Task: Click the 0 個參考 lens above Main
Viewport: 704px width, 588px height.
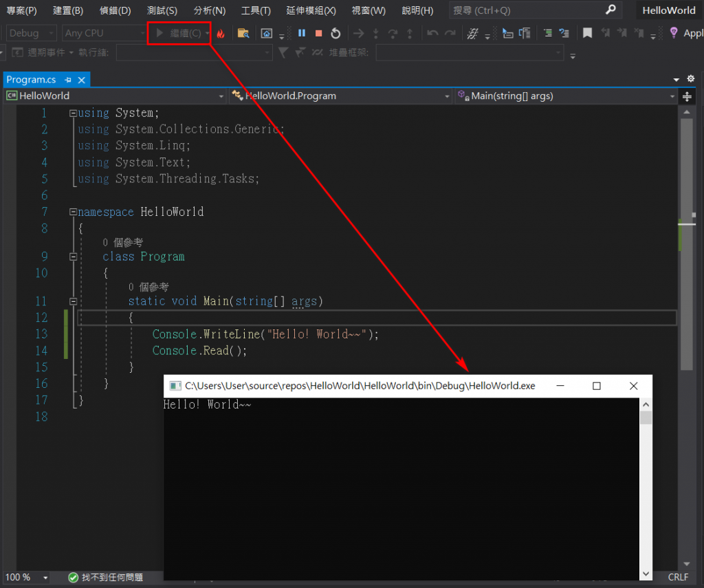Action: click(x=148, y=287)
